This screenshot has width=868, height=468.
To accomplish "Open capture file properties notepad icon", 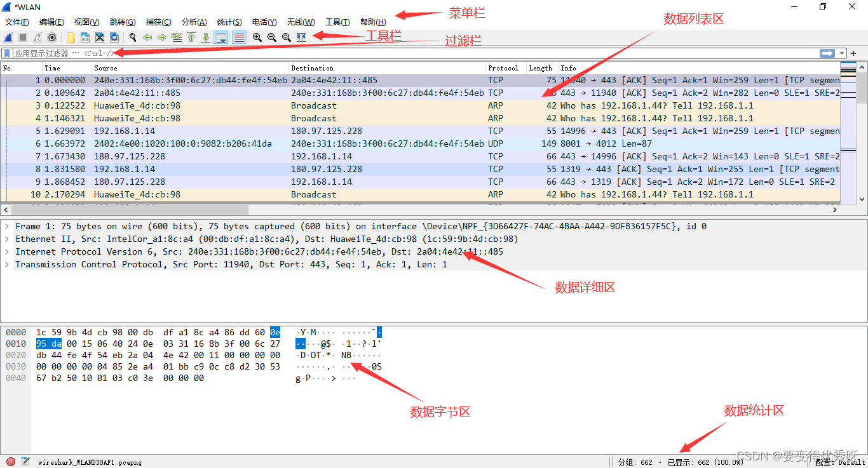I will 25,462.
